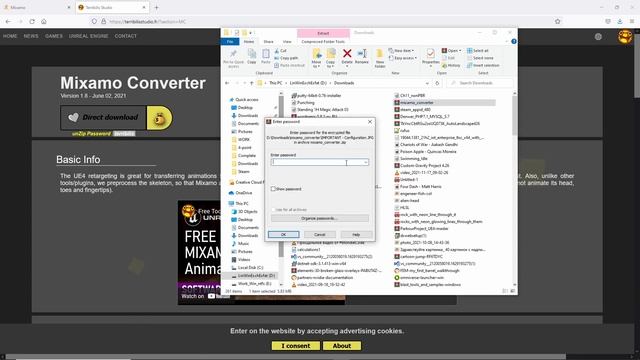
Task: Click the Explorer help question mark icon
Action: (x=514, y=41)
